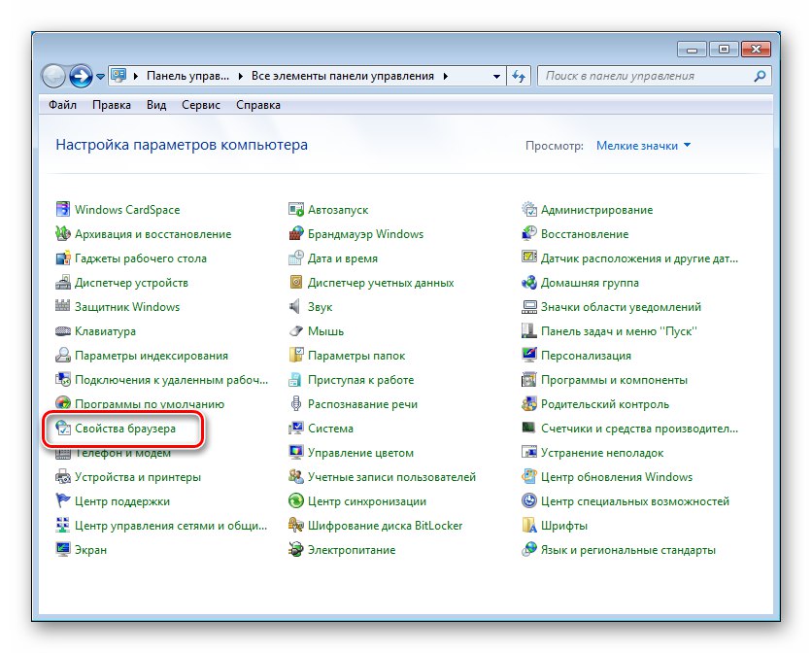Open Учетные записи пользователей link

[391, 477]
